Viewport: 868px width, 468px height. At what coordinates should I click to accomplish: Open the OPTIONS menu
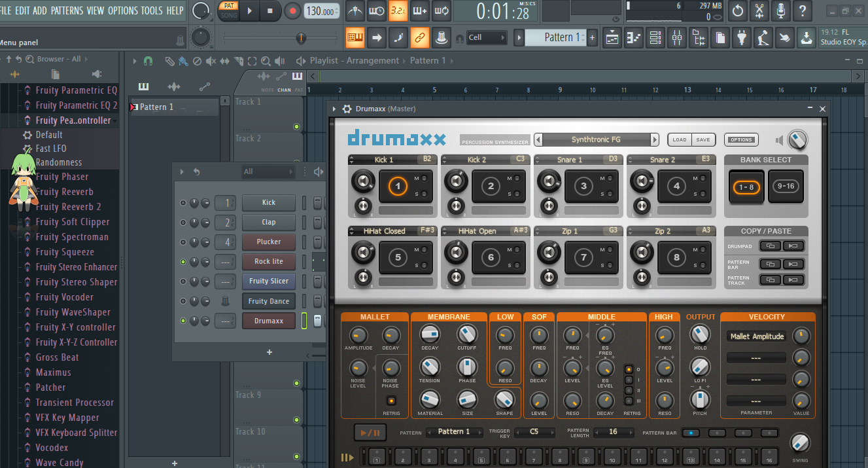coord(123,10)
